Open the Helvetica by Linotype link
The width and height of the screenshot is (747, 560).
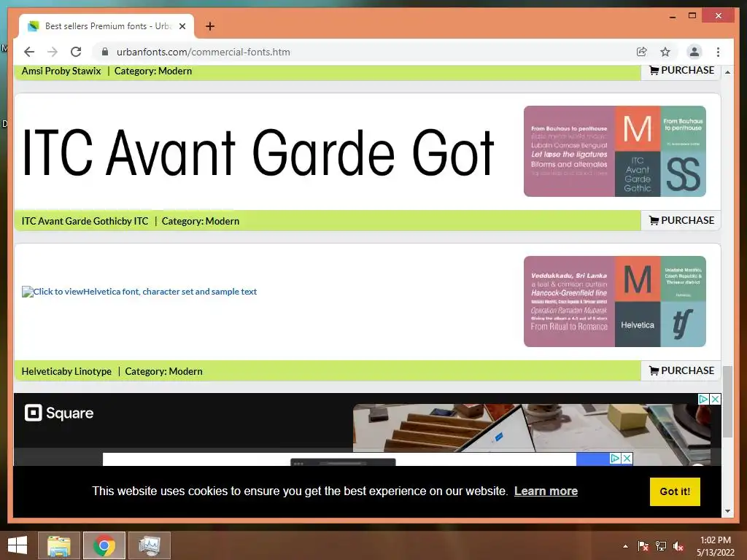[x=66, y=371]
